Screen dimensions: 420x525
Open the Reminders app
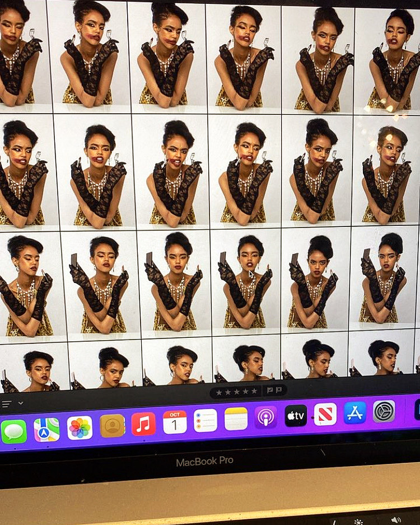pyautogui.click(x=206, y=420)
